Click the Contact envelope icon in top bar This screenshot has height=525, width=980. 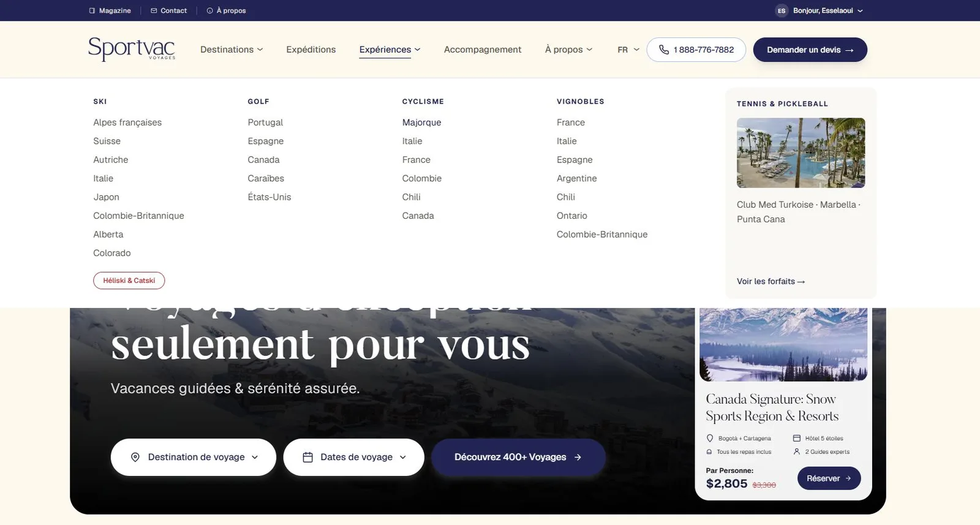[x=154, y=10]
